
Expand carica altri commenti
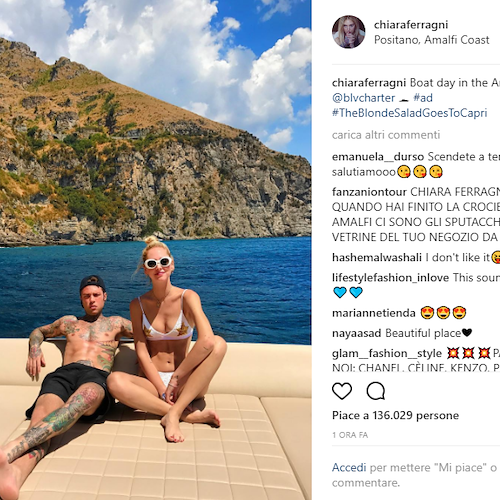[386, 135]
